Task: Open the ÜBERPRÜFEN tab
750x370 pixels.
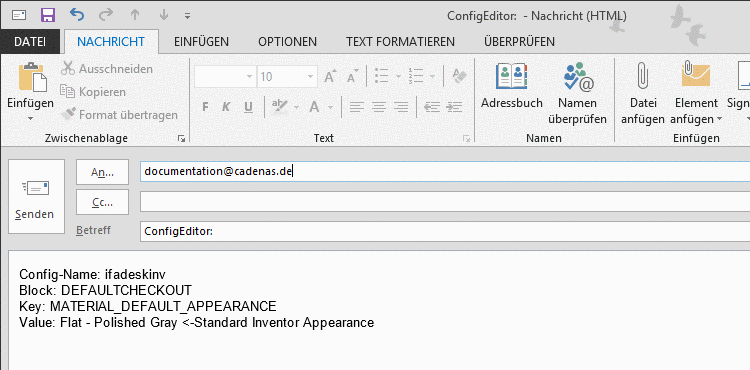Action: (x=519, y=42)
